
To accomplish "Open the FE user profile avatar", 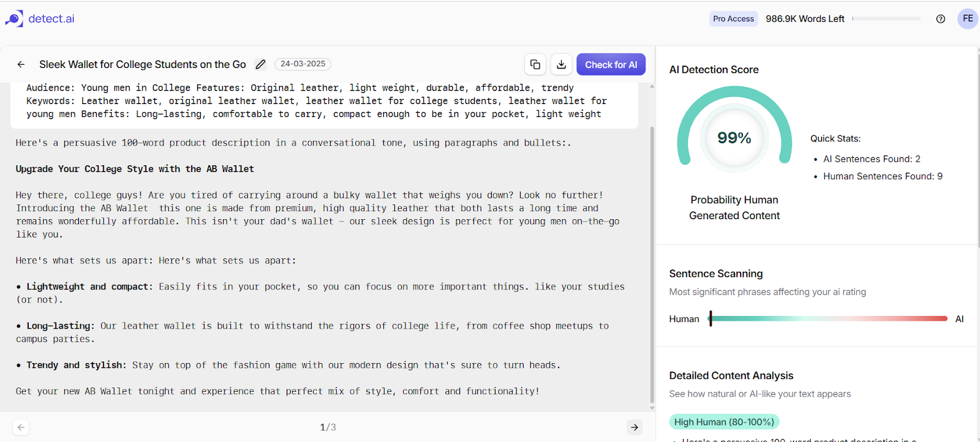I will click(968, 18).
